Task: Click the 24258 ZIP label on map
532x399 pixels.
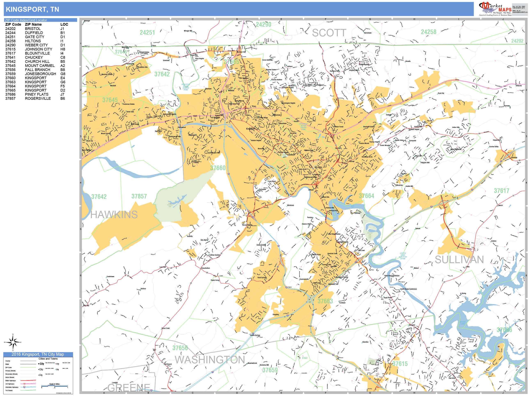Action: pyautogui.click(x=428, y=32)
